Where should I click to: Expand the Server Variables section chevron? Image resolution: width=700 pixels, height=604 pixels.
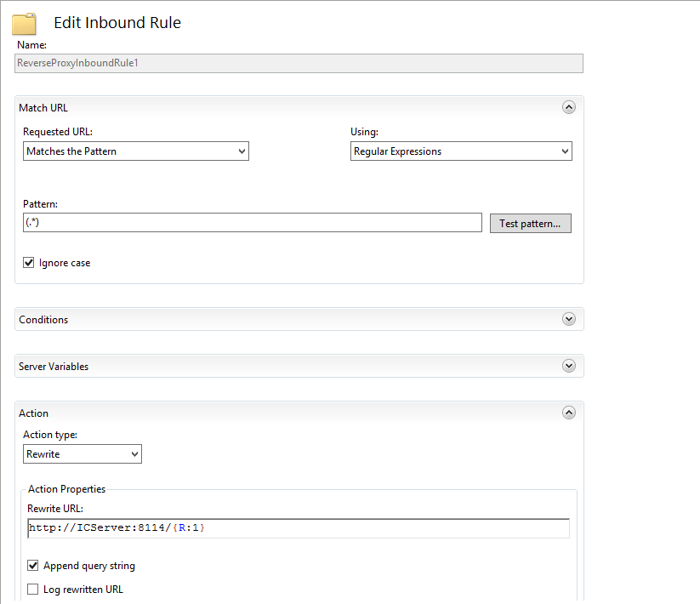tap(569, 366)
